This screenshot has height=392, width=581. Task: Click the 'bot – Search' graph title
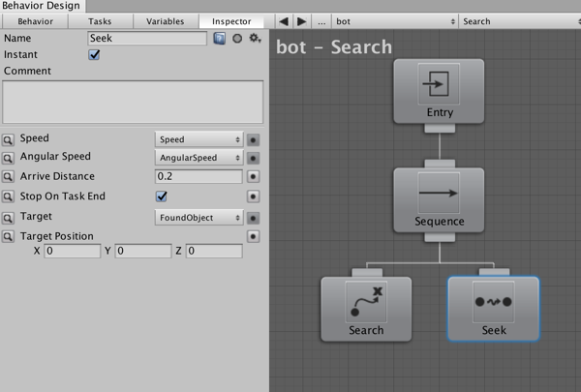pos(334,47)
